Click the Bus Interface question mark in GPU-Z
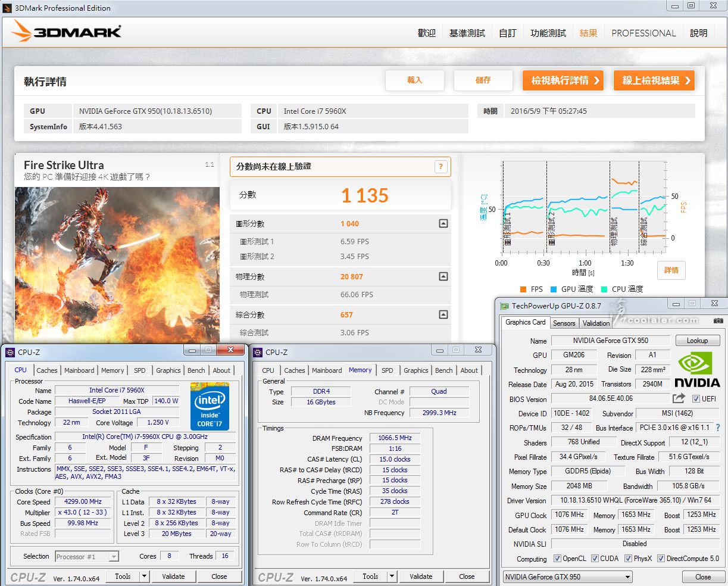This screenshot has width=728, height=586. click(x=718, y=428)
